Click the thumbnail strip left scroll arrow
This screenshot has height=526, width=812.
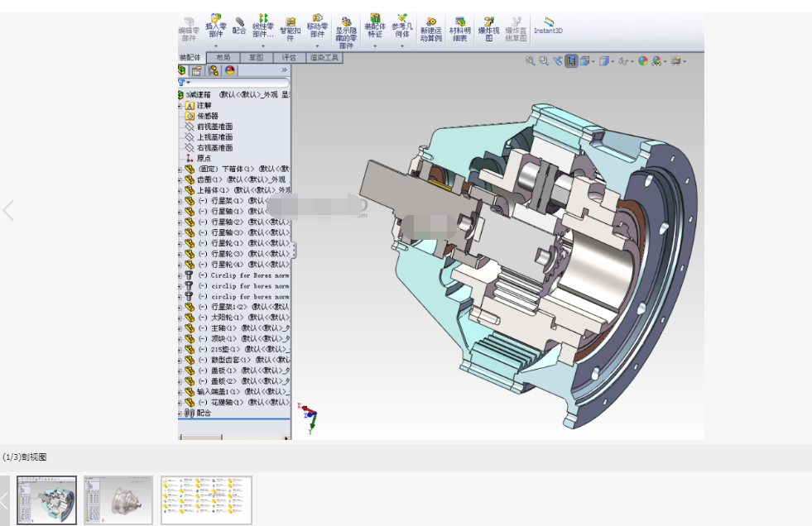(x=4, y=500)
